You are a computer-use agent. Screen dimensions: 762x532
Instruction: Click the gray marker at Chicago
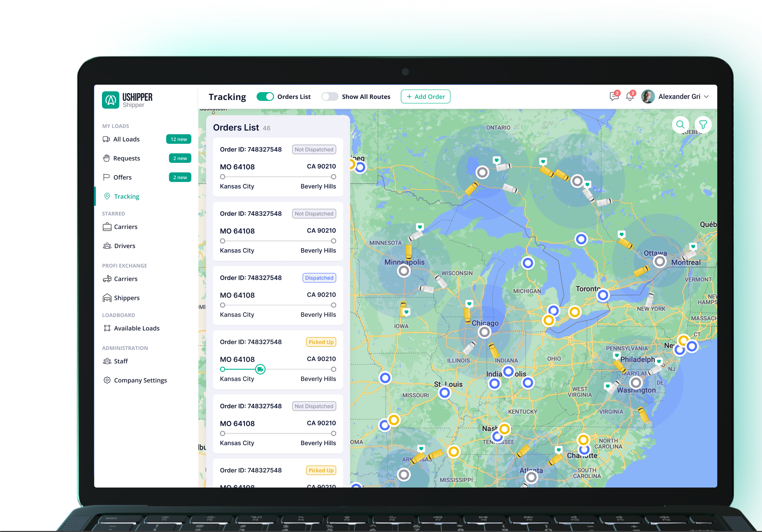tap(484, 332)
